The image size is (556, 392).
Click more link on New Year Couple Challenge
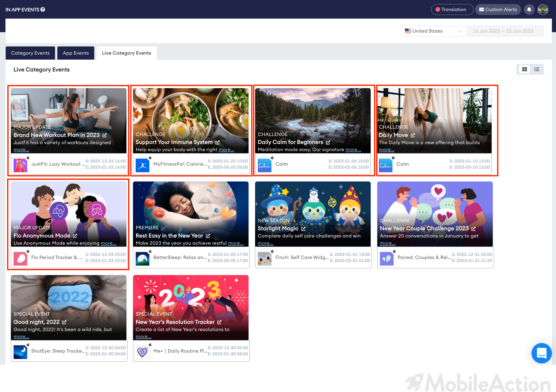[388, 243]
